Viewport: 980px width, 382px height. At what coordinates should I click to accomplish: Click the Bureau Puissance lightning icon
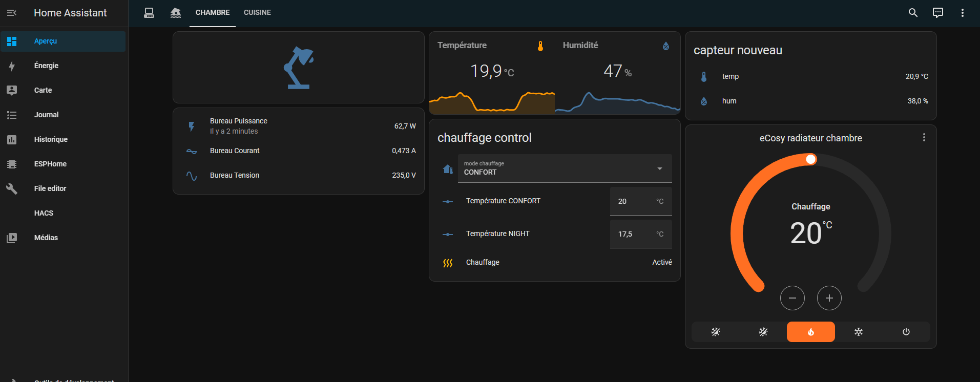tap(192, 126)
